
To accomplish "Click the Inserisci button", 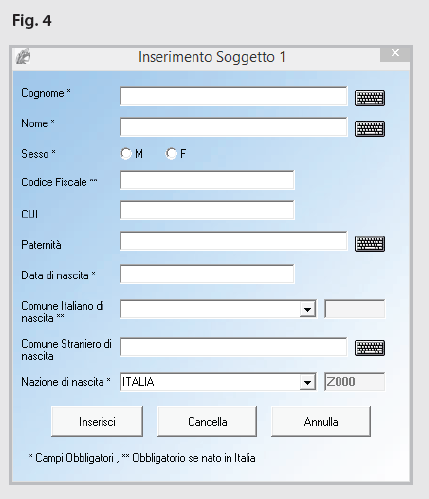I will (x=97, y=422).
